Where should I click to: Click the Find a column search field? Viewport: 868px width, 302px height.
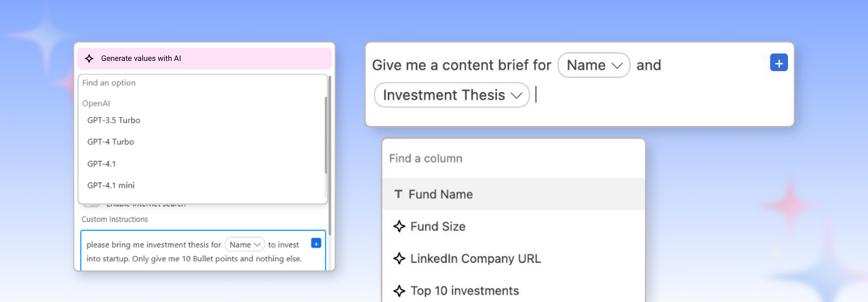(x=513, y=158)
